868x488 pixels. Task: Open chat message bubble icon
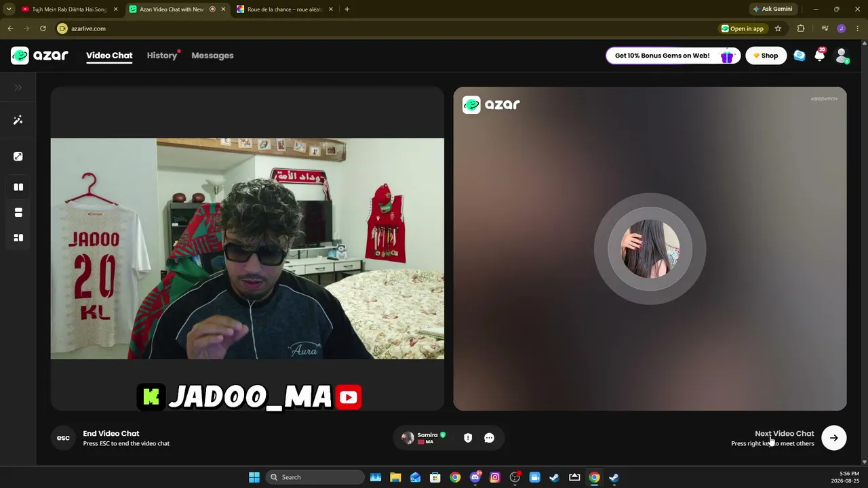489,438
